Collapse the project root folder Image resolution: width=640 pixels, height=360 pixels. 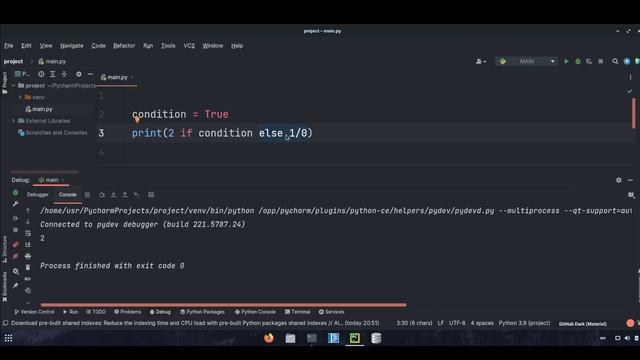(13, 86)
